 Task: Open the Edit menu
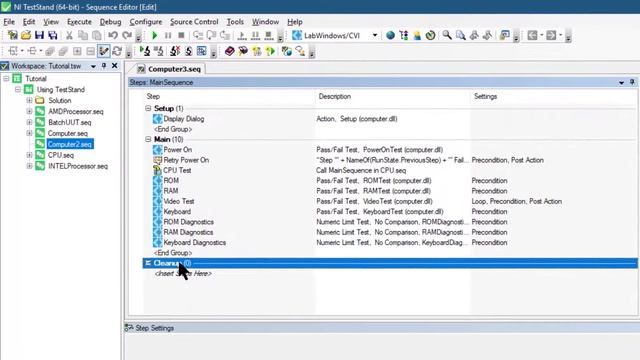pos(29,22)
